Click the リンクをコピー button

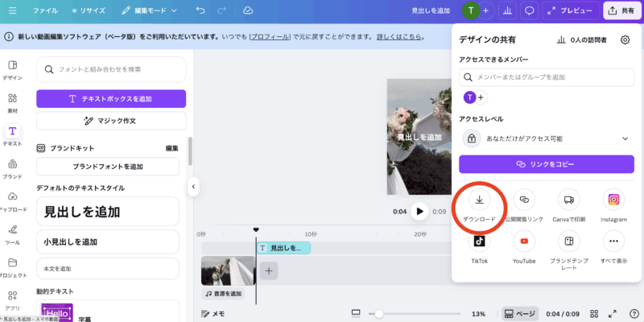[x=547, y=164]
